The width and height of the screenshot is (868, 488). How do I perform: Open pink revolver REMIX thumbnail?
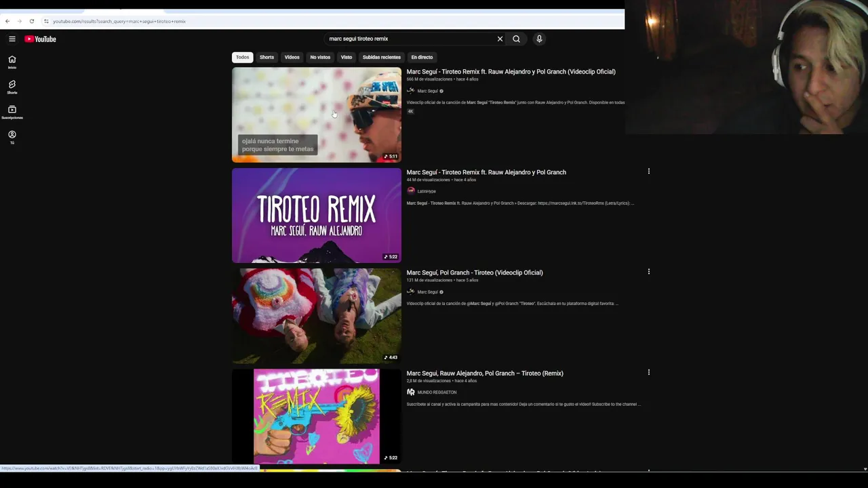tap(317, 416)
